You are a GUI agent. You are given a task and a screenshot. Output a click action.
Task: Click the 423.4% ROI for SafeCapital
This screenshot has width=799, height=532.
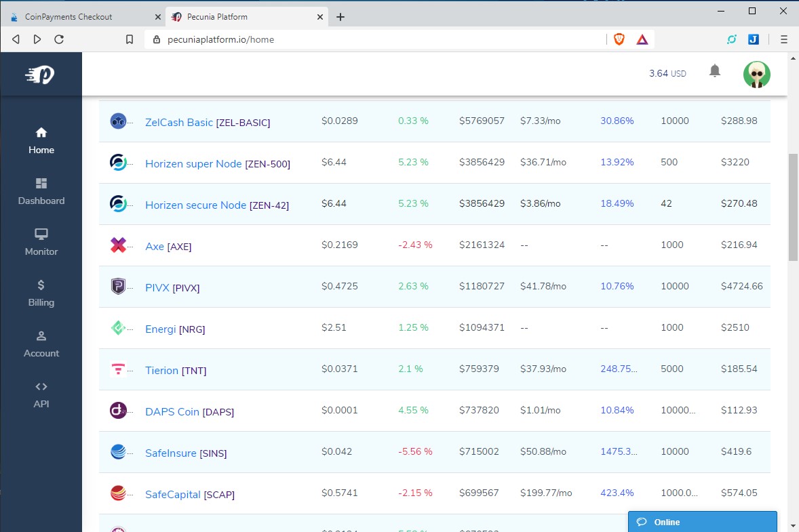coord(617,492)
